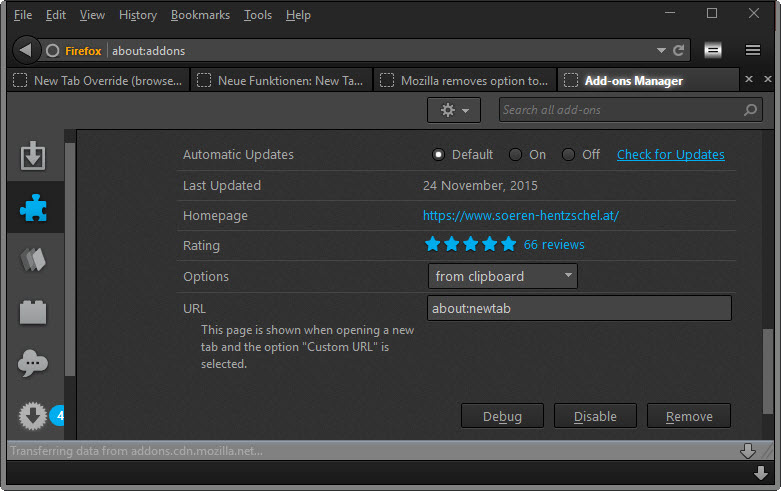
Task: Click the Remove button
Action: pos(689,416)
